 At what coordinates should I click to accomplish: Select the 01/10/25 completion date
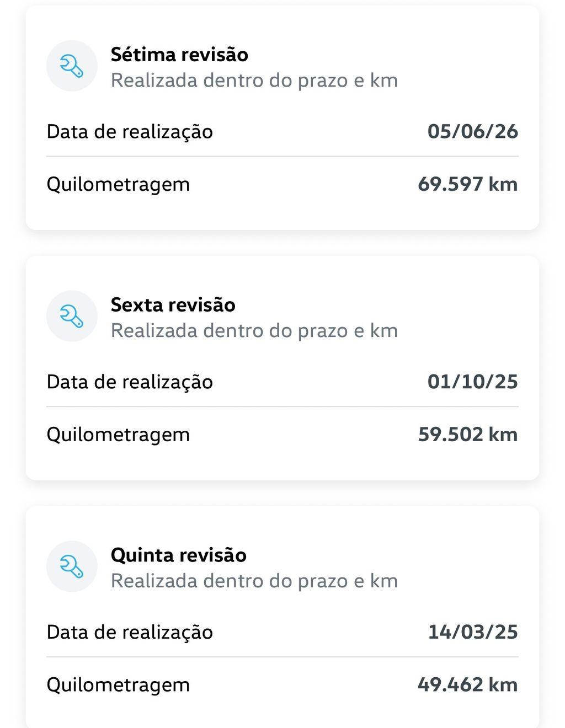473,382
